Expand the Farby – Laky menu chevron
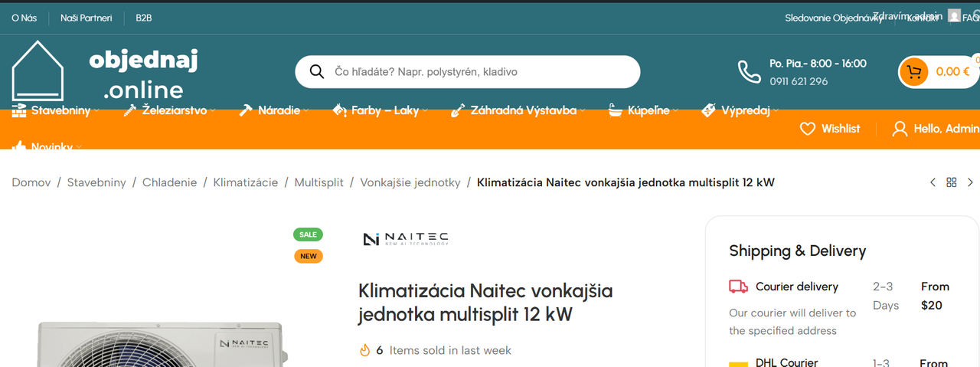 425,111
